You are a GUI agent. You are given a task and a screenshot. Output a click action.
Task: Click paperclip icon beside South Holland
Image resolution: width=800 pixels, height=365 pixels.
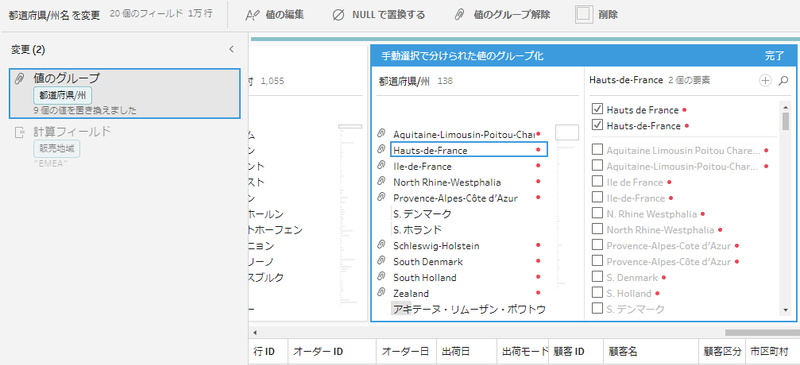381,277
